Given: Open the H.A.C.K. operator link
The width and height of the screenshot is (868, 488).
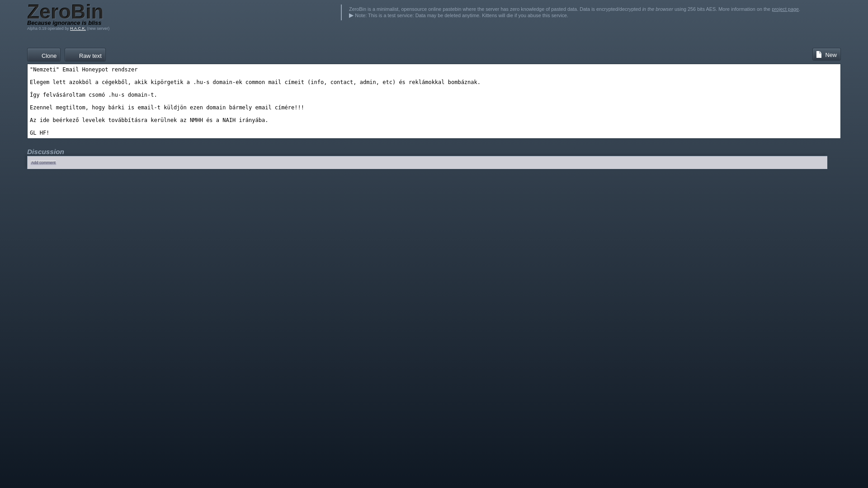Looking at the screenshot, I should click(78, 28).
